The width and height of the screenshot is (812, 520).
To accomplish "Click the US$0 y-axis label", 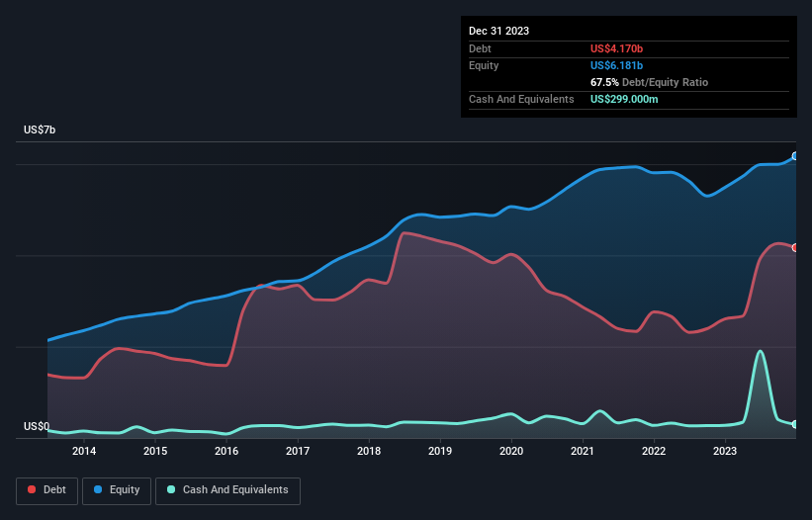I will 37,426.
